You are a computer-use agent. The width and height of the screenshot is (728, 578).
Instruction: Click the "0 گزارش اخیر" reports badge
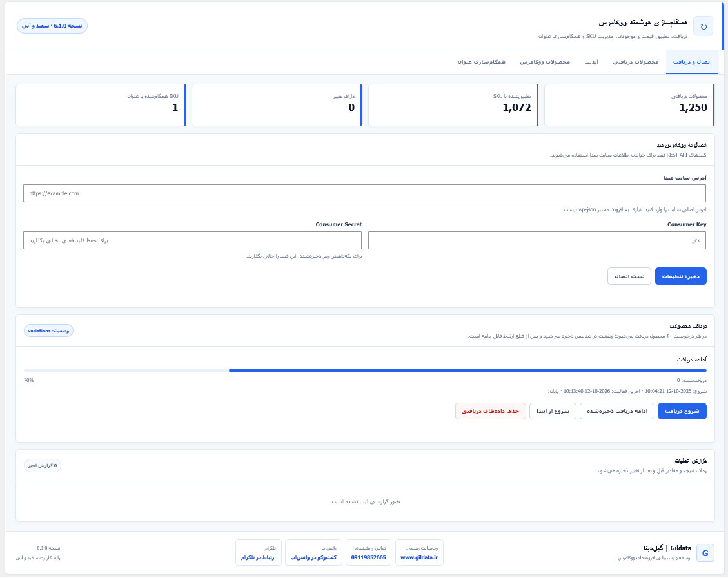coord(43,466)
